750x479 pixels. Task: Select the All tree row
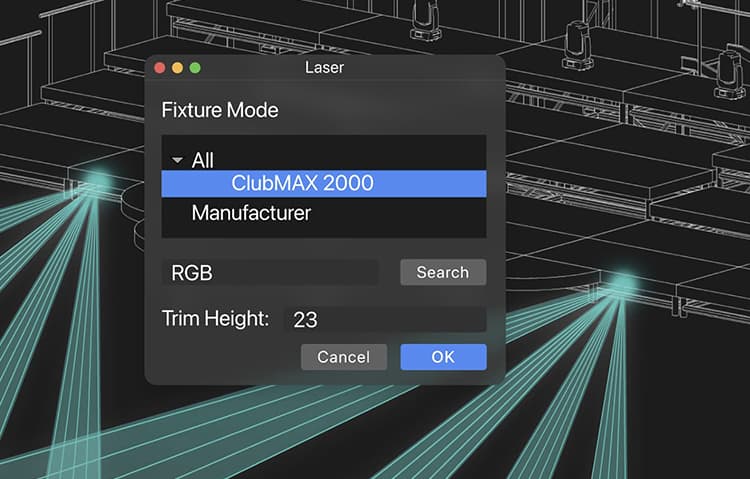coord(324,160)
